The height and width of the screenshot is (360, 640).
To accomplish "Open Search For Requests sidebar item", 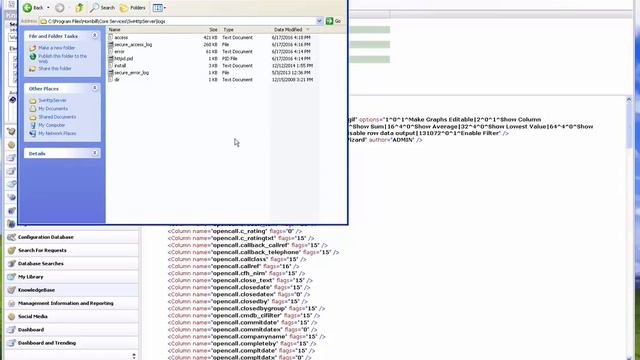I will point(72,250).
